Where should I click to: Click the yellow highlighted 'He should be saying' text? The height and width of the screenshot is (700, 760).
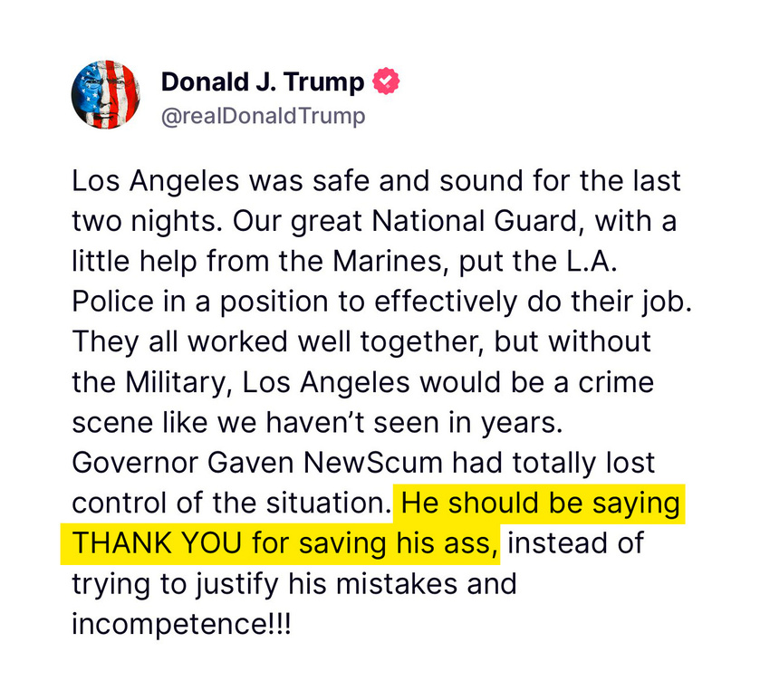(x=541, y=503)
